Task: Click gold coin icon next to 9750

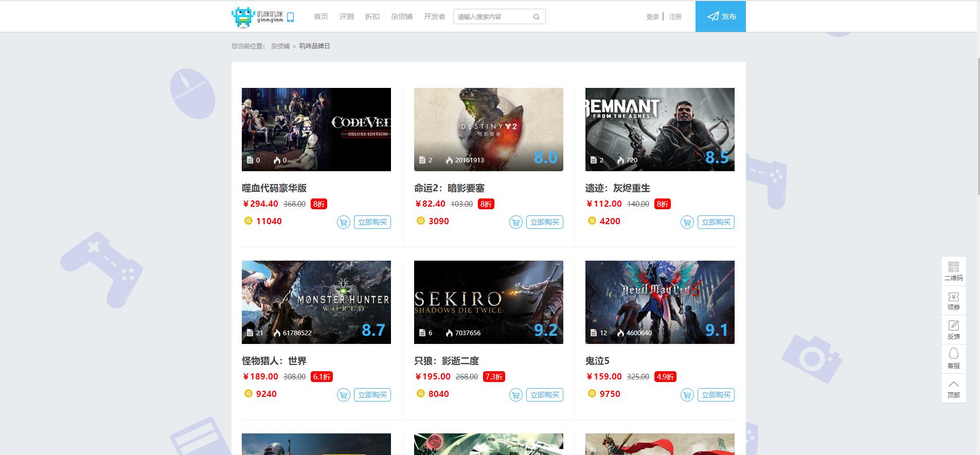Action: coord(592,393)
